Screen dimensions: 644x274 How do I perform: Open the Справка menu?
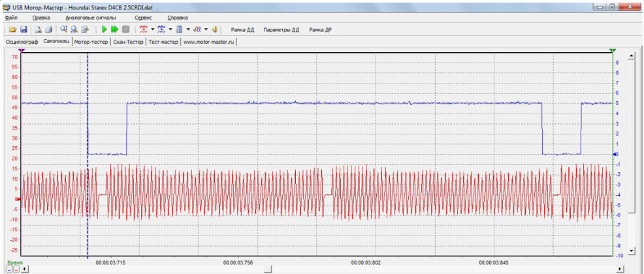click(178, 18)
